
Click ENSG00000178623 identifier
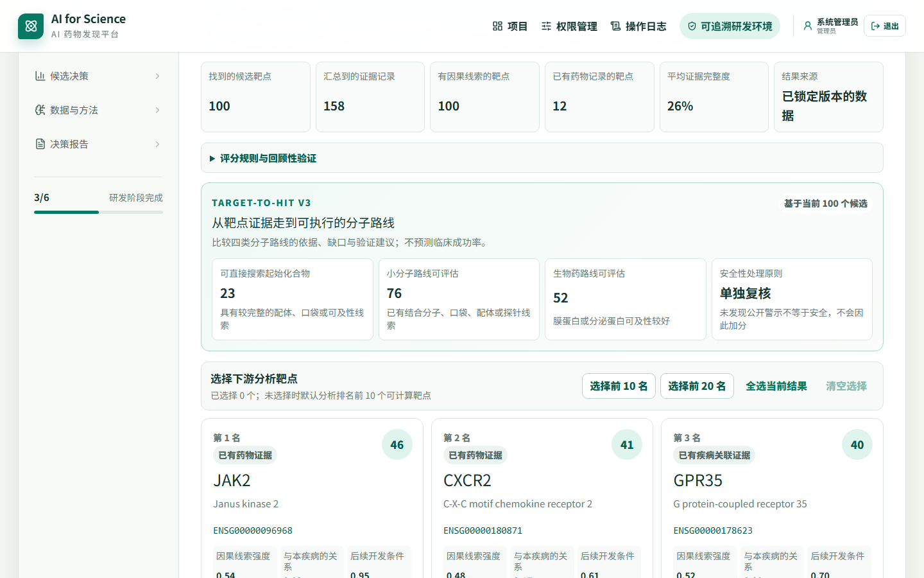click(x=713, y=530)
